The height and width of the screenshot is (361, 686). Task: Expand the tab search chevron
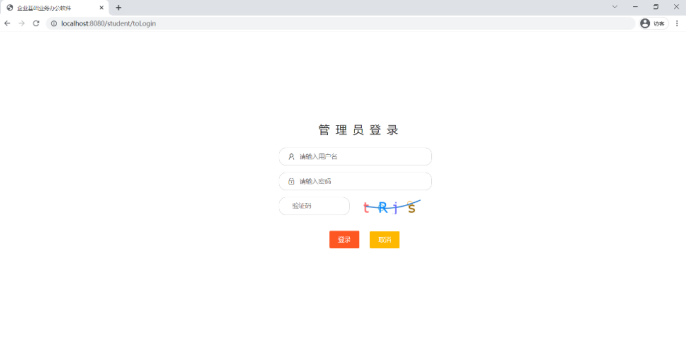[x=615, y=7]
